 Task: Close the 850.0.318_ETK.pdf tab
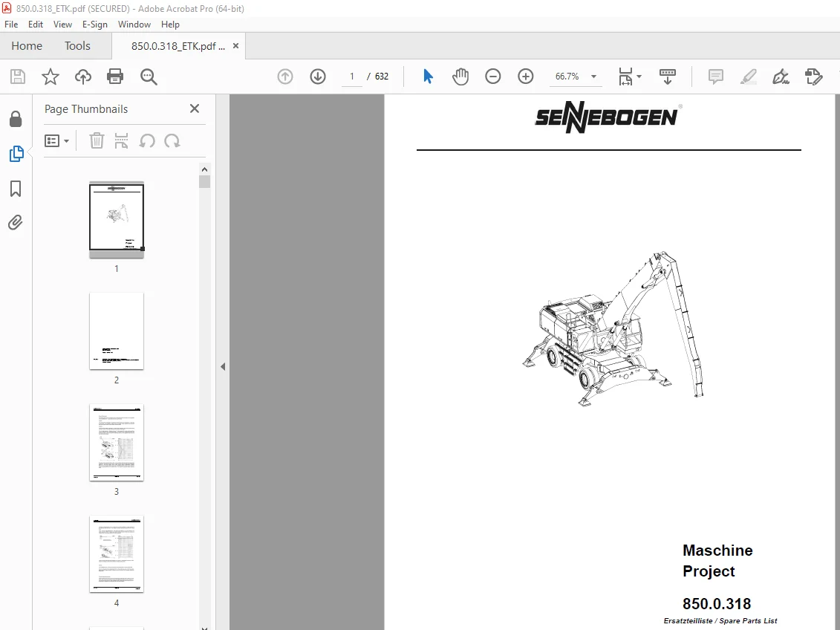pyautogui.click(x=235, y=46)
